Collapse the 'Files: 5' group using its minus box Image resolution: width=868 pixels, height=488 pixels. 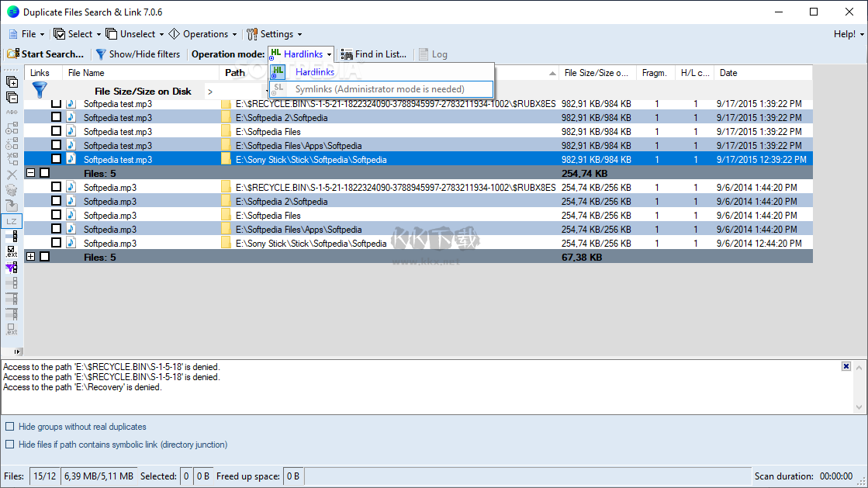pyautogui.click(x=30, y=173)
